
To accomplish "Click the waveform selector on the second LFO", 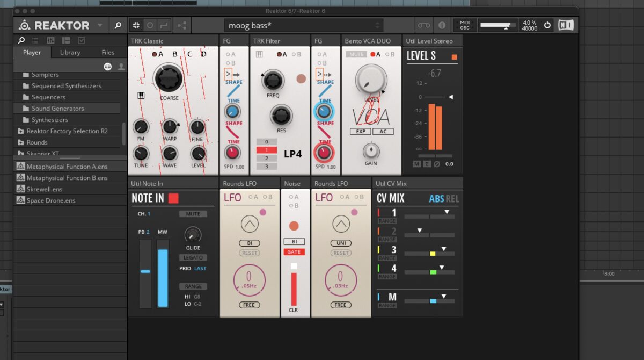I will point(341,223).
